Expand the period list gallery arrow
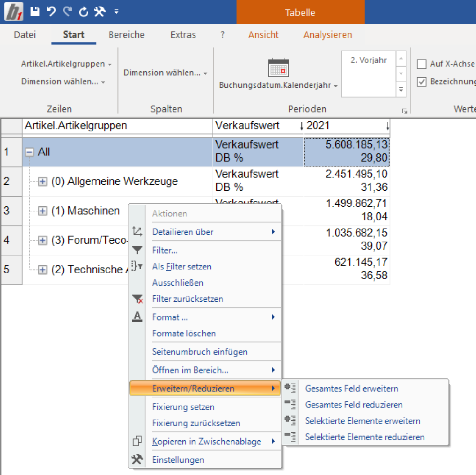The width and height of the screenshot is (476, 475). tap(401, 89)
